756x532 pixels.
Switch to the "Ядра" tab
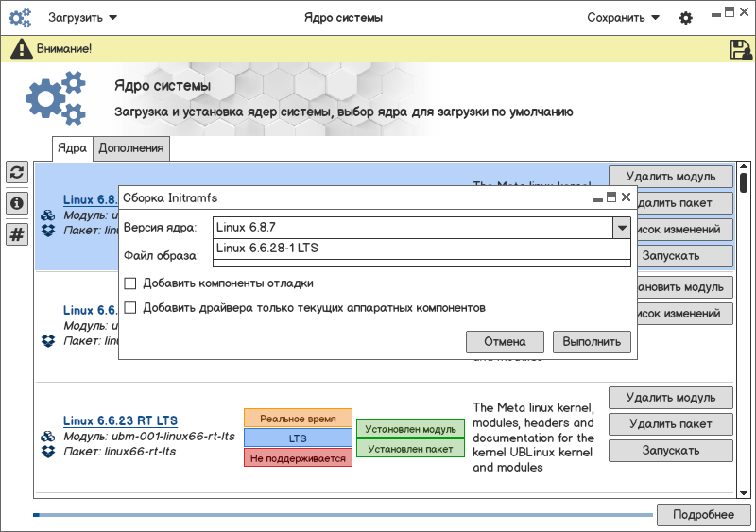coord(72,148)
